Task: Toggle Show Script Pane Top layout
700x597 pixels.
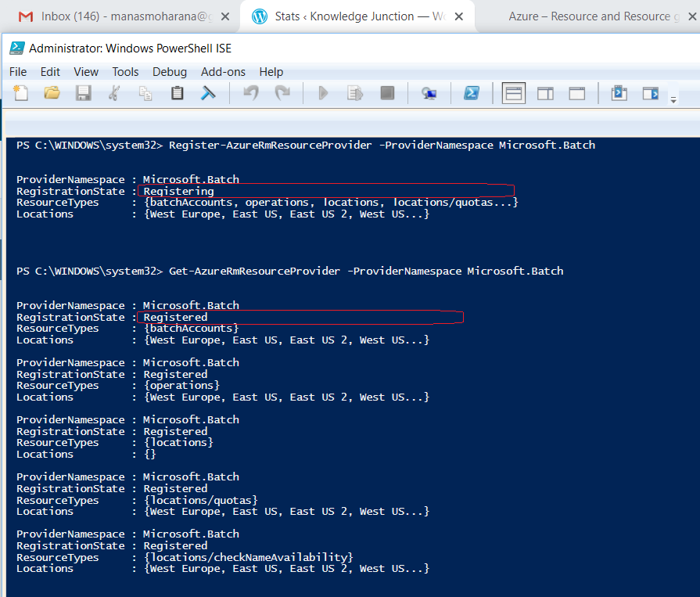Action: [x=514, y=93]
